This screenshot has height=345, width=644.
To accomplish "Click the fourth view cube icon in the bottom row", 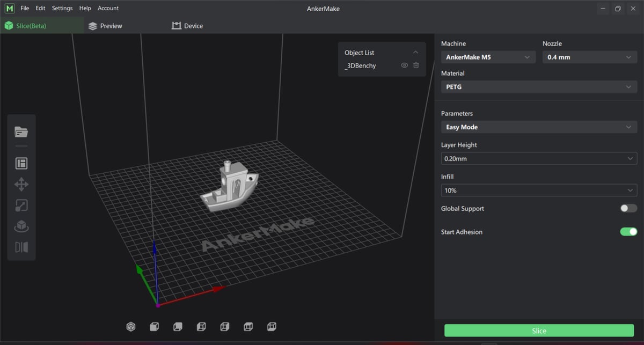I will [201, 326].
